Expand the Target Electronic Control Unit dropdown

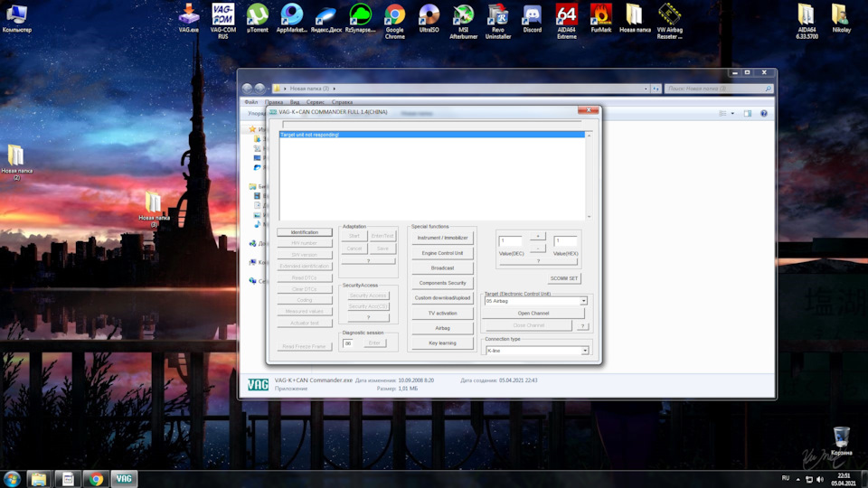584,301
